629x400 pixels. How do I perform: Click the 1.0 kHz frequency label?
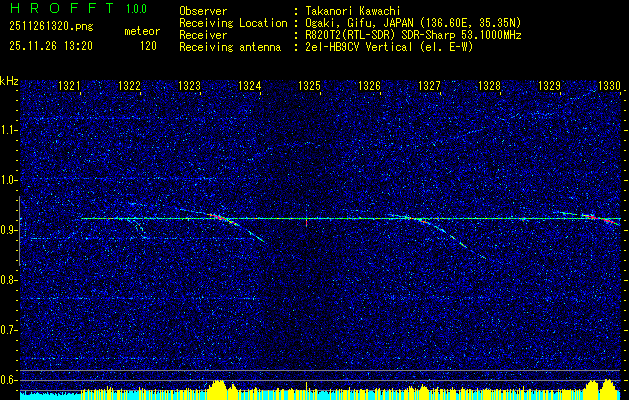(8, 180)
